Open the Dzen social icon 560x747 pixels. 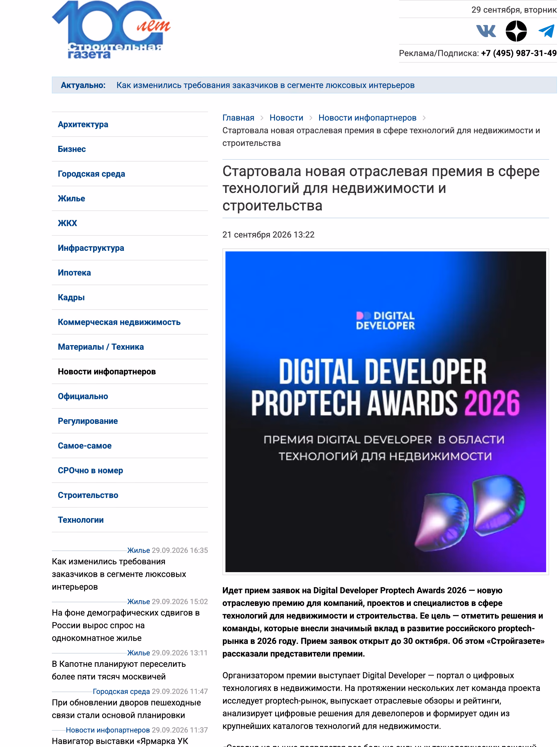(x=516, y=31)
